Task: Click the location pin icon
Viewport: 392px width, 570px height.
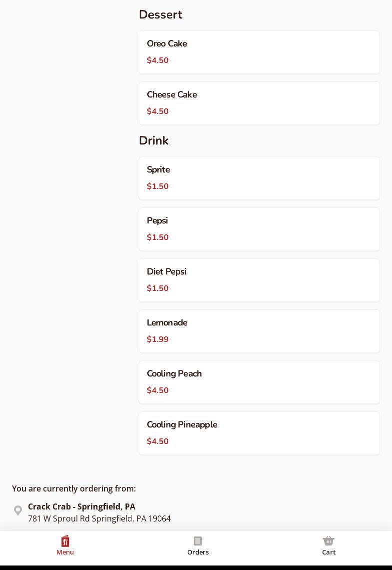Action: coord(18,510)
